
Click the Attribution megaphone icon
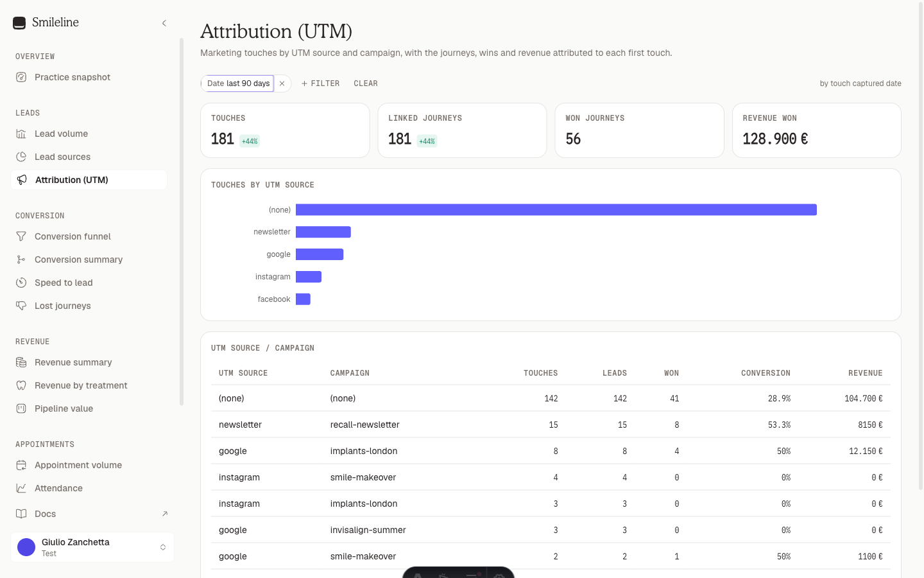pos(22,180)
